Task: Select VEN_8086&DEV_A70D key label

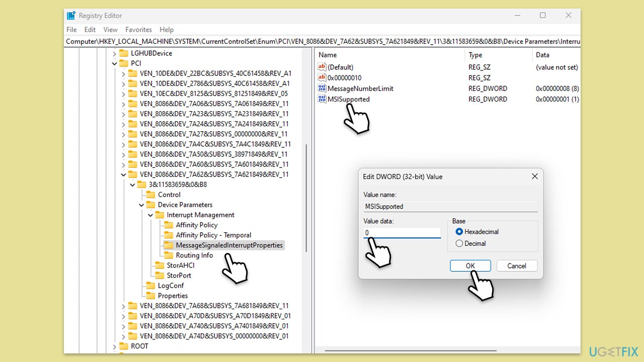Action: coord(215,316)
